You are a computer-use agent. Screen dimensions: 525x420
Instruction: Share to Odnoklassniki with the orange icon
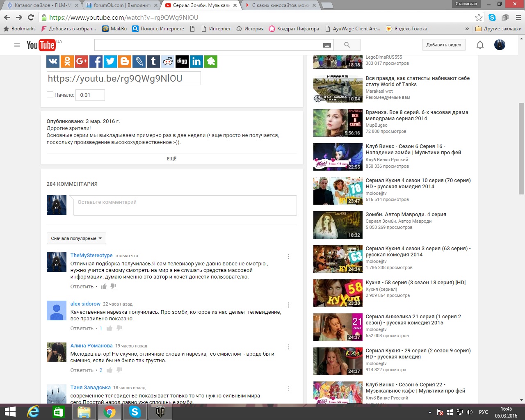tap(67, 62)
